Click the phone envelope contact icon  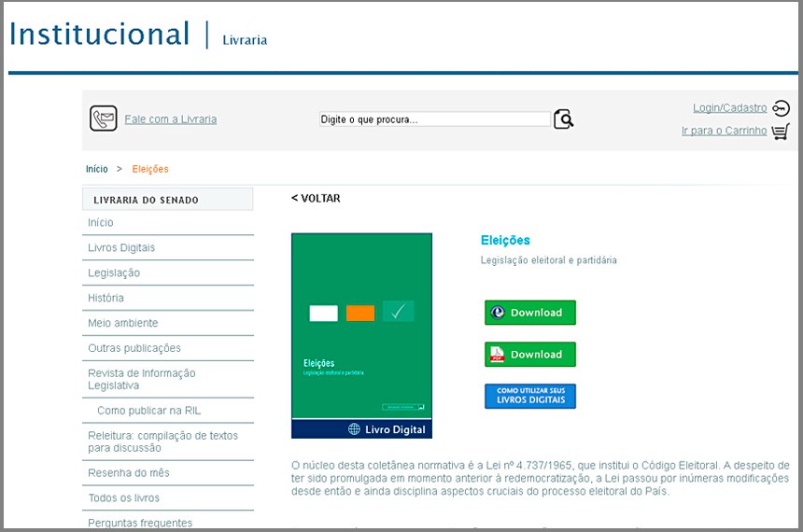click(103, 119)
